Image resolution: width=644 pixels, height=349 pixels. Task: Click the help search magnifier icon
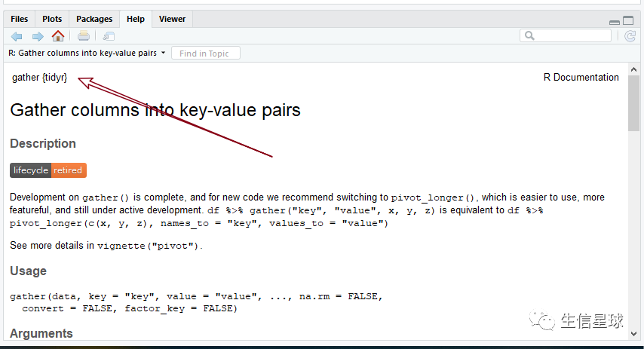point(530,36)
